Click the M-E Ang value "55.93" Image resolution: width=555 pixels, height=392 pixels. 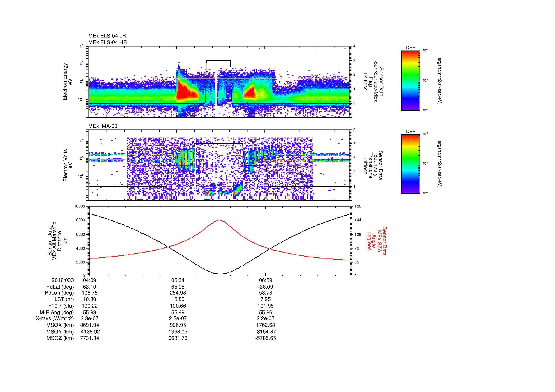(89, 312)
